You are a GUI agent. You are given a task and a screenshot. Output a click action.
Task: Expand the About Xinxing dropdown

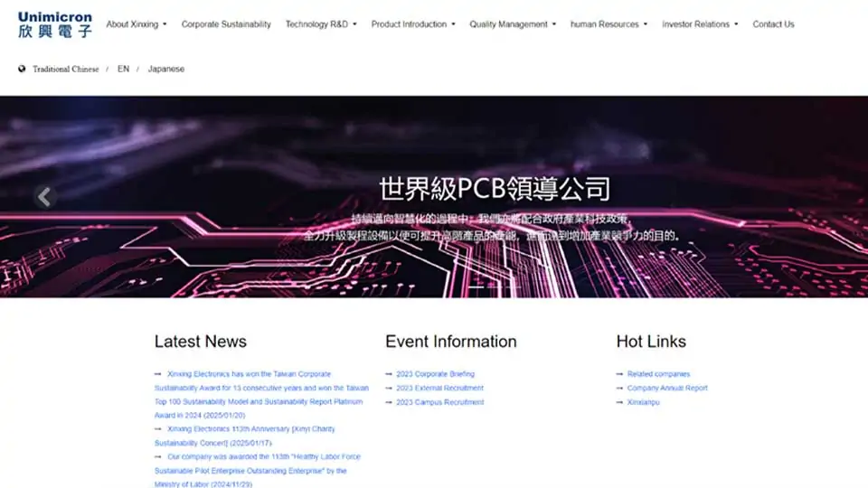pos(136,24)
